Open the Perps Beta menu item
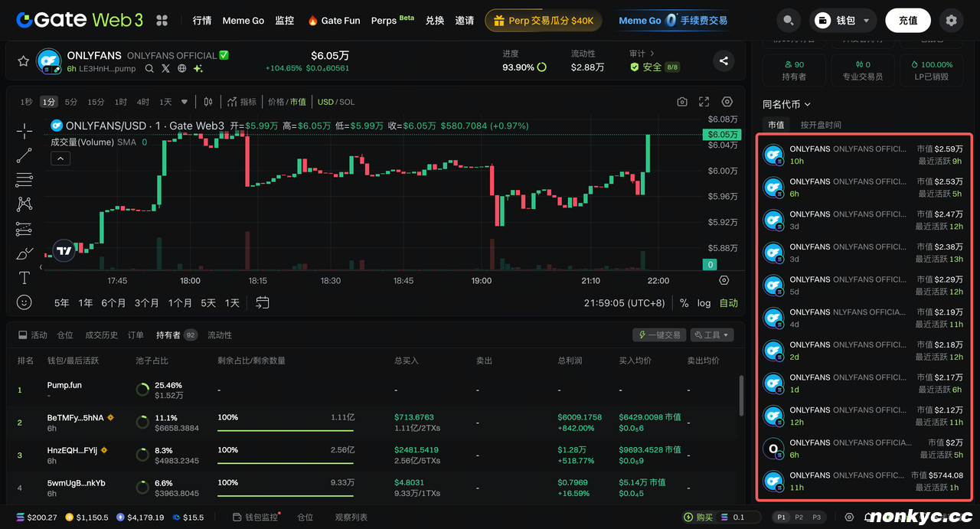 click(392, 21)
